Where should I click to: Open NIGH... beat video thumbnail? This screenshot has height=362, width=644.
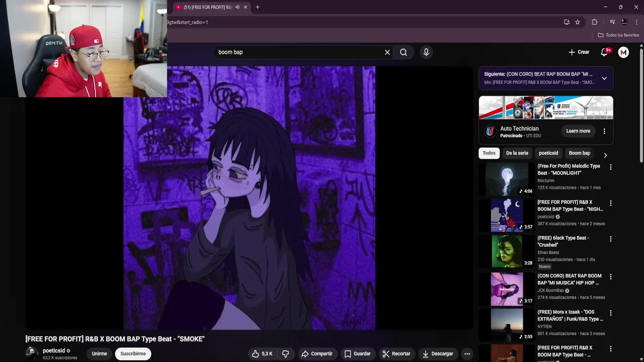click(x=507, y=215)
